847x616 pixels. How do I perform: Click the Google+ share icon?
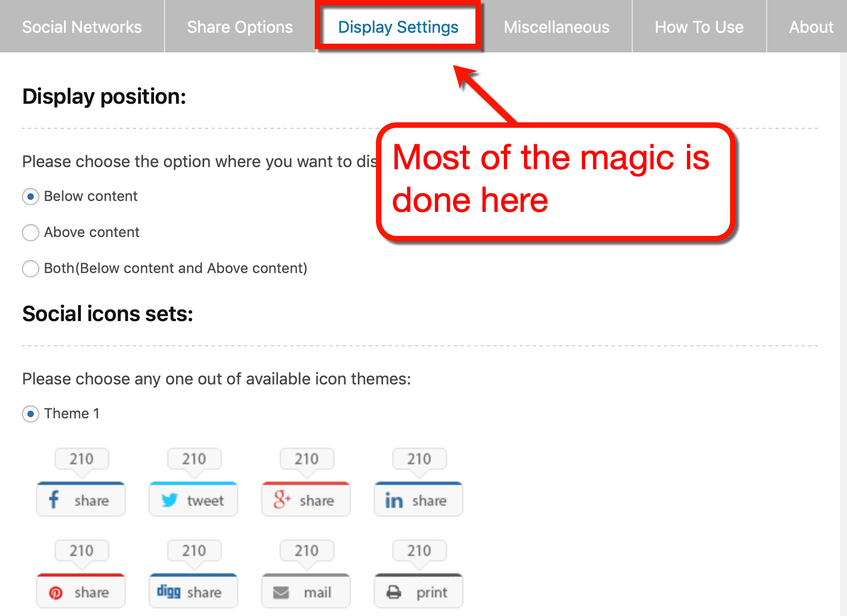tap(305, 499)
